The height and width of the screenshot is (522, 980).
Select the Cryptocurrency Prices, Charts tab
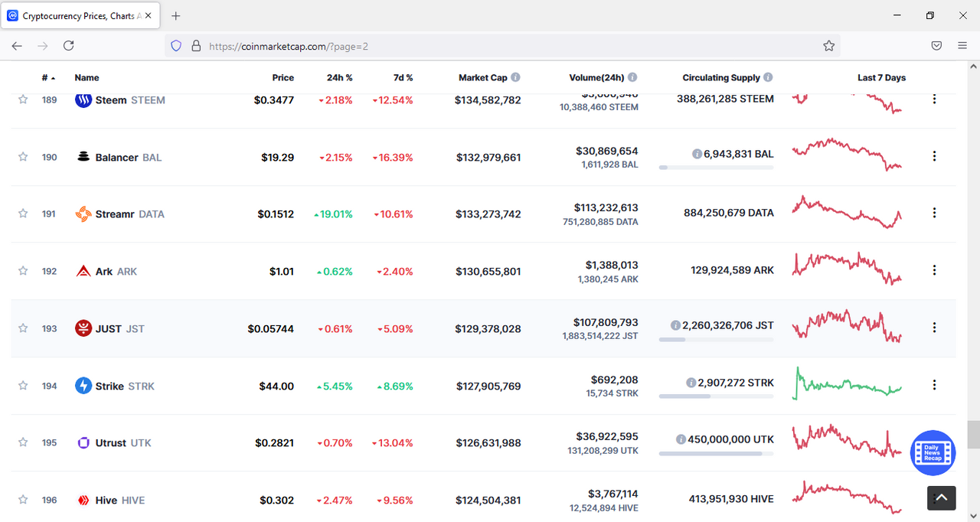[81, 15]
